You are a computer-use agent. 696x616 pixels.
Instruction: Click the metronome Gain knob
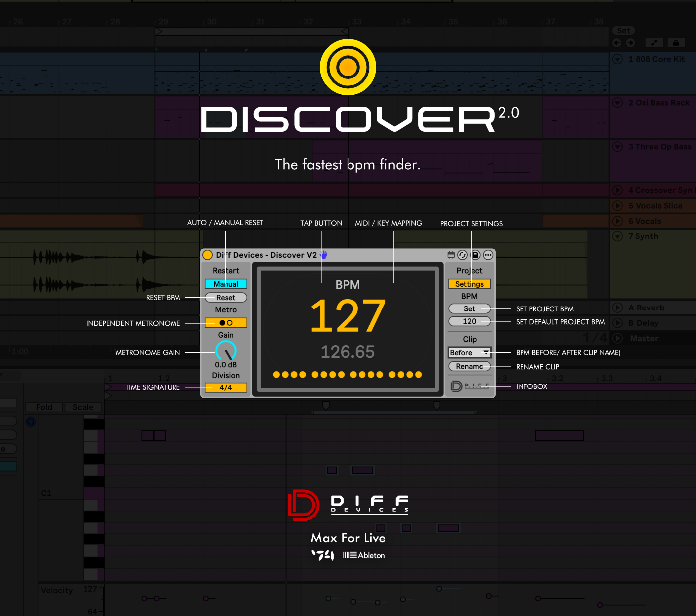(x=226, y=351)
